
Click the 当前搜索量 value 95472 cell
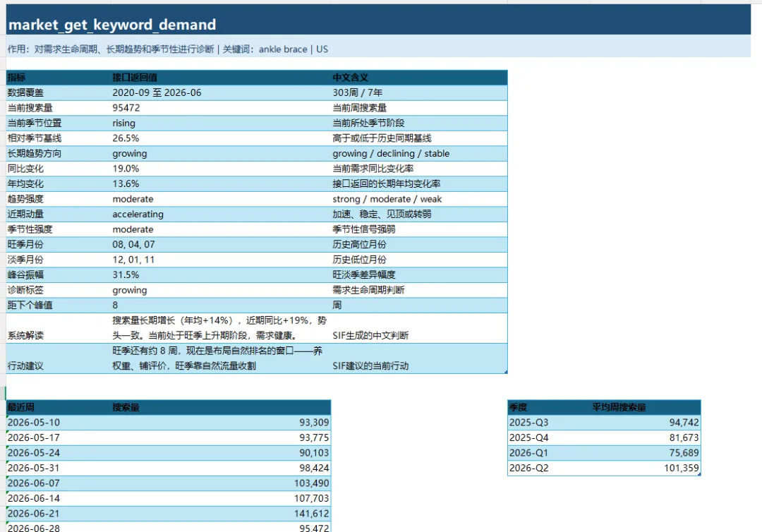[221, 108]
